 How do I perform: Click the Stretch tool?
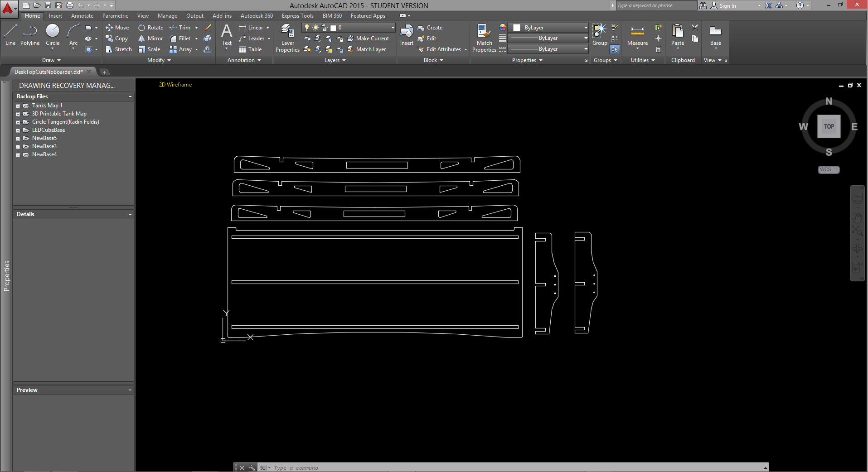pyautogui.click(x=119, y=49)
